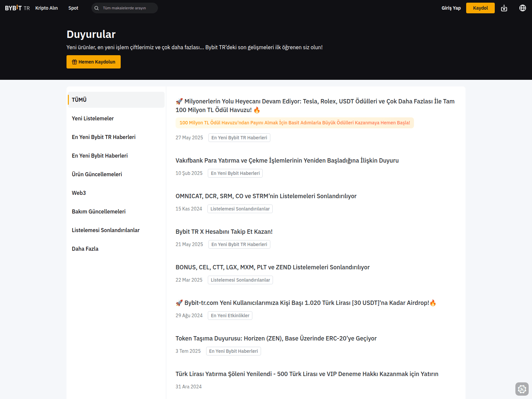Click the 21 May 2025 date text
The image size is (532, 399).
click(189, 244)
